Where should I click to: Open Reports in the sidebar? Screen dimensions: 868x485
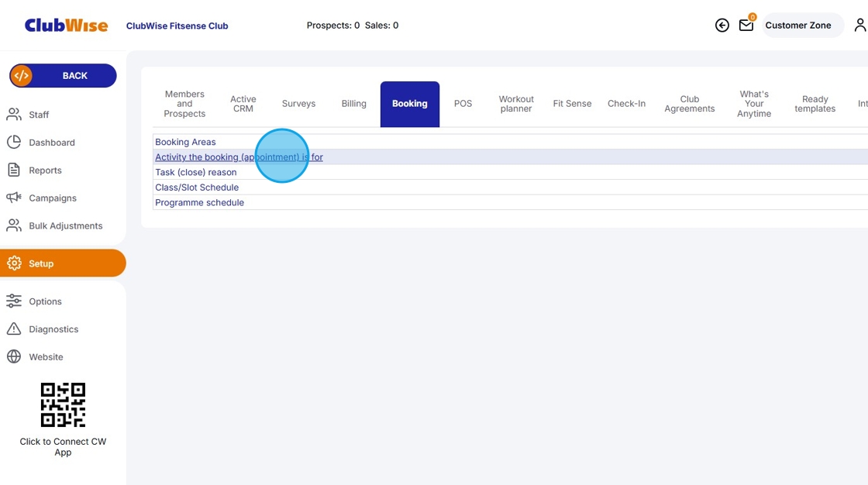tap(46, 170)
